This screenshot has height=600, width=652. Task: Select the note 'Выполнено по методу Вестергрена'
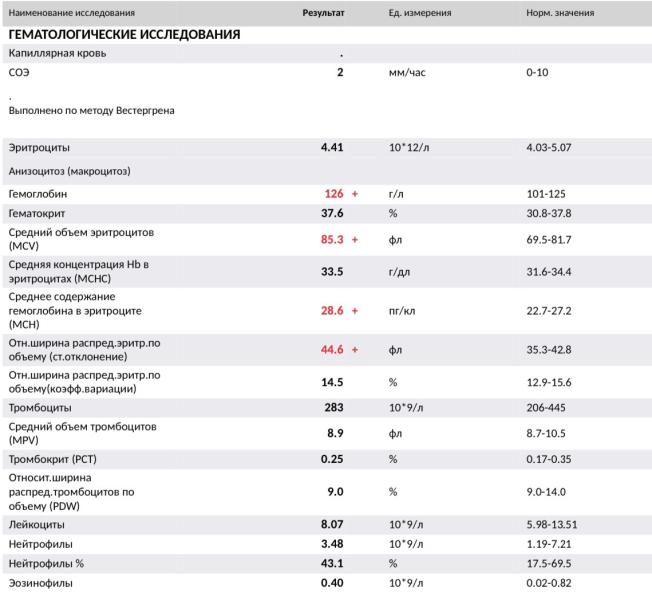tap(91, 111)
